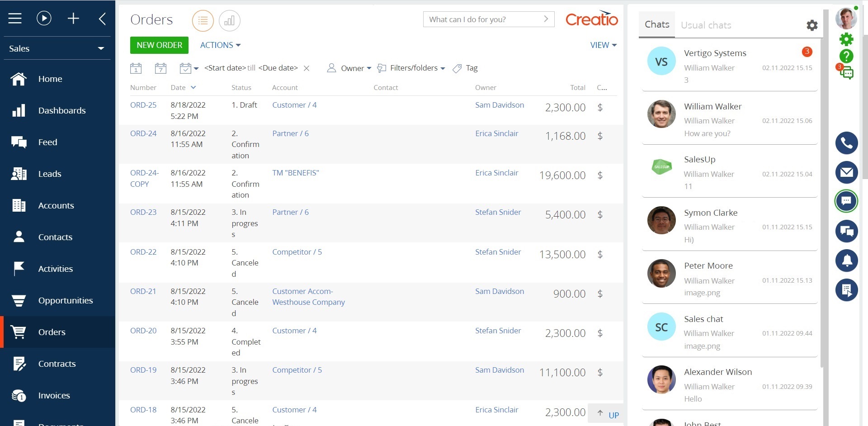Expand the Sales workplace dropdown

click(100, 48)
